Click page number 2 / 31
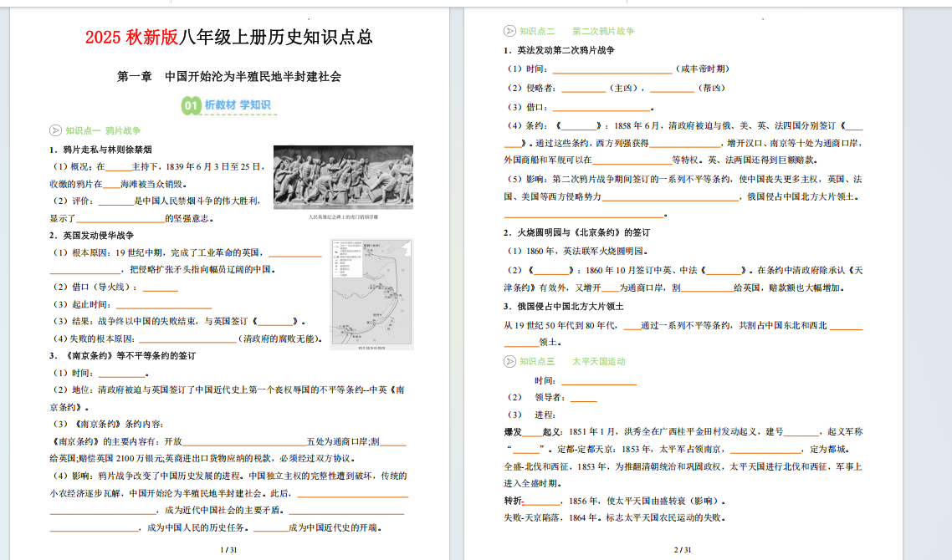Viewport: 952px width, 560px height. click(683, 550)
